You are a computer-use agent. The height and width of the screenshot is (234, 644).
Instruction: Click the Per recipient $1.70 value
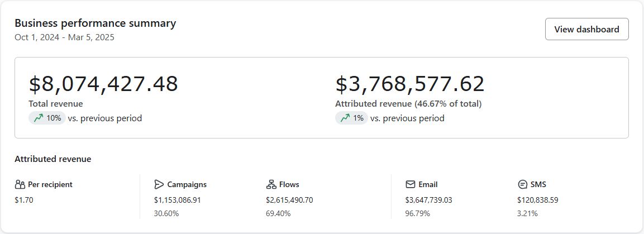tap(24, 199)
